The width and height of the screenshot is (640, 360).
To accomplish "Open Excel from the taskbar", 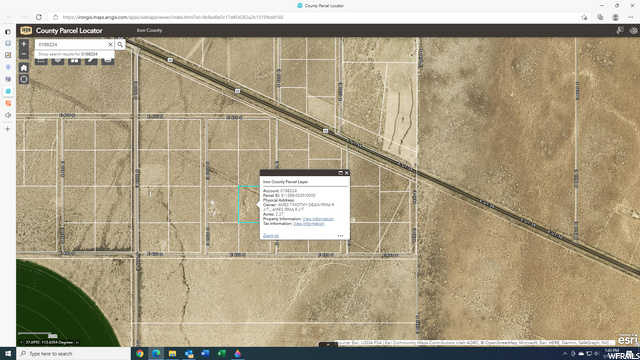I will (x=221, y=353).
